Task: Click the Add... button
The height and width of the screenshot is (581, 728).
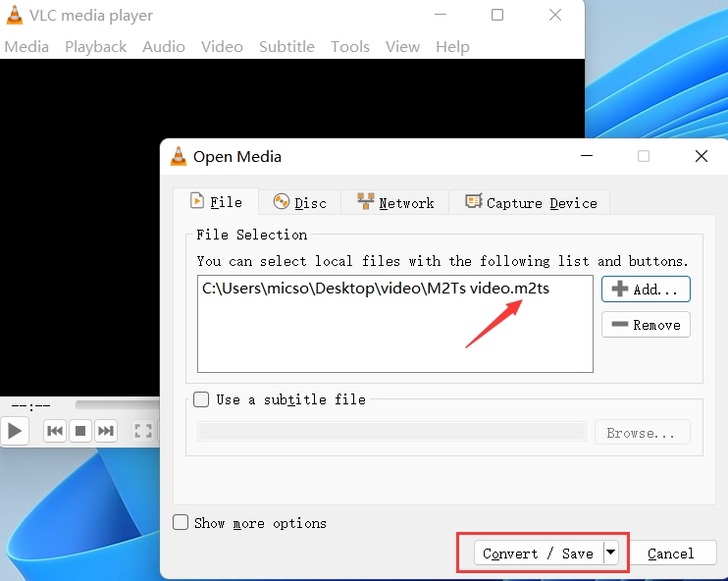Action: tap(646, 290)
